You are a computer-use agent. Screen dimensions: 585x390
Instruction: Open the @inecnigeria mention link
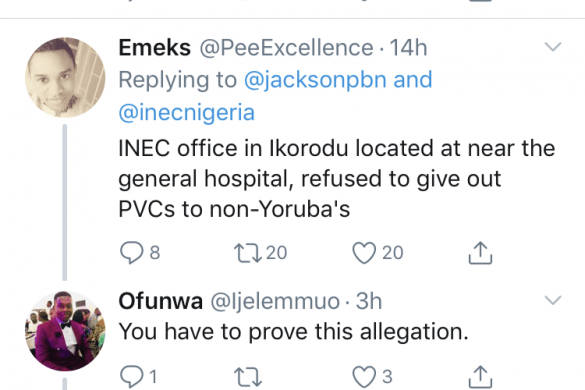187,113
